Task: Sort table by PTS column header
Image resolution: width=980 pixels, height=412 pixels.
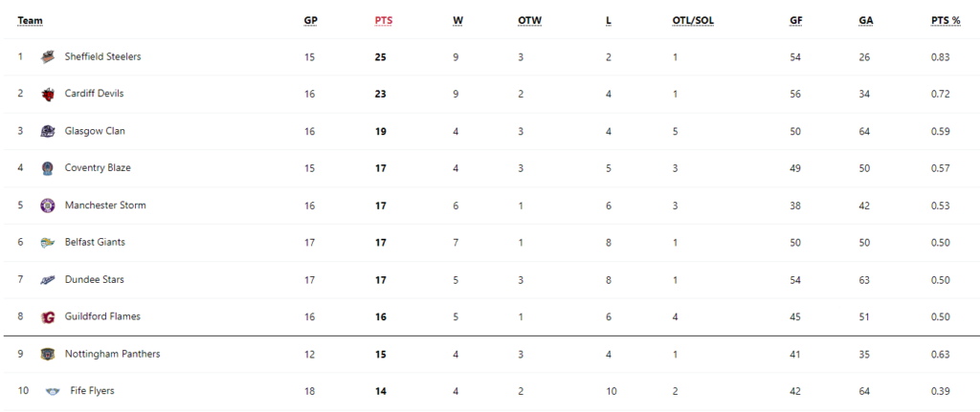Action: click(x=384, y=21)
